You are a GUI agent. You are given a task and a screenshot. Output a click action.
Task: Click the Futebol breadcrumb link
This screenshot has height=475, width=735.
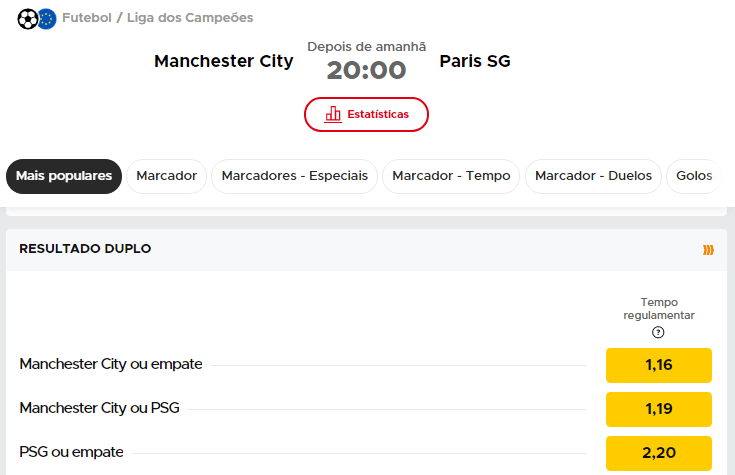87,18
